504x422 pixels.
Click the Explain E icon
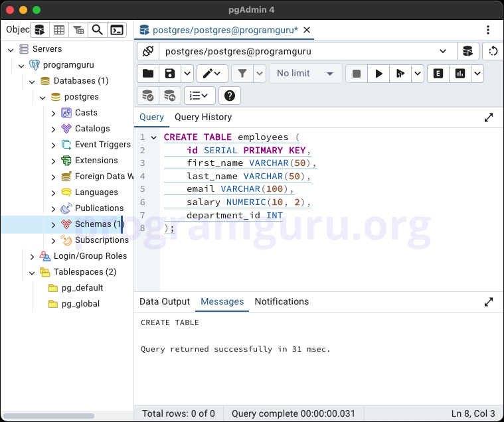[438, 74]
